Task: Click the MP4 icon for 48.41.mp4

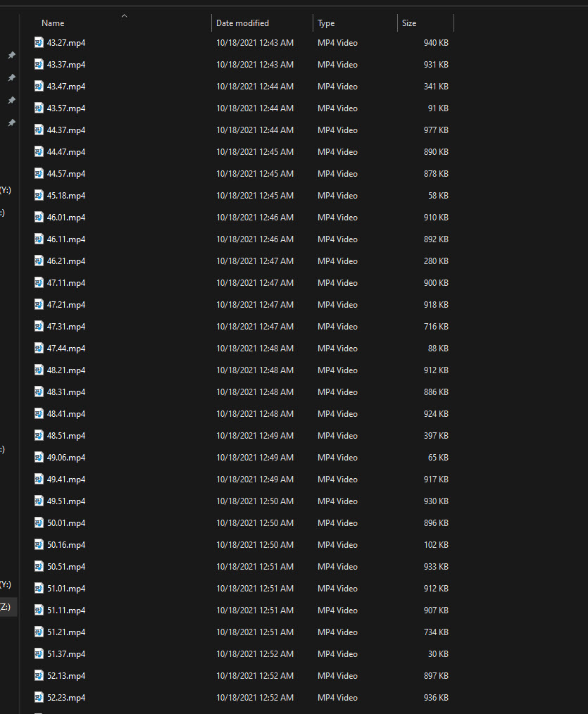Action: [38, 413]
